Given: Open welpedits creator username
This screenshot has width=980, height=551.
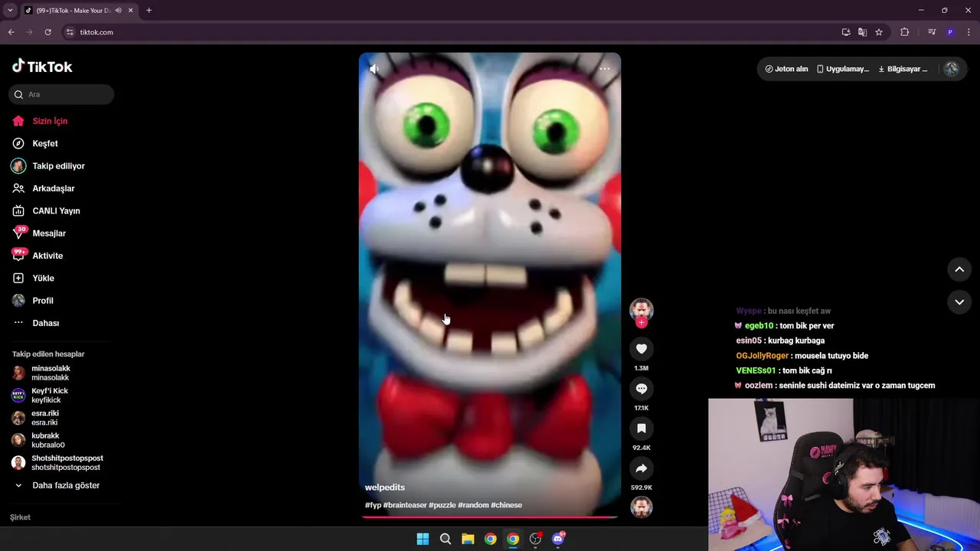Looking at the screenshot, I should [x=385, y=487].
